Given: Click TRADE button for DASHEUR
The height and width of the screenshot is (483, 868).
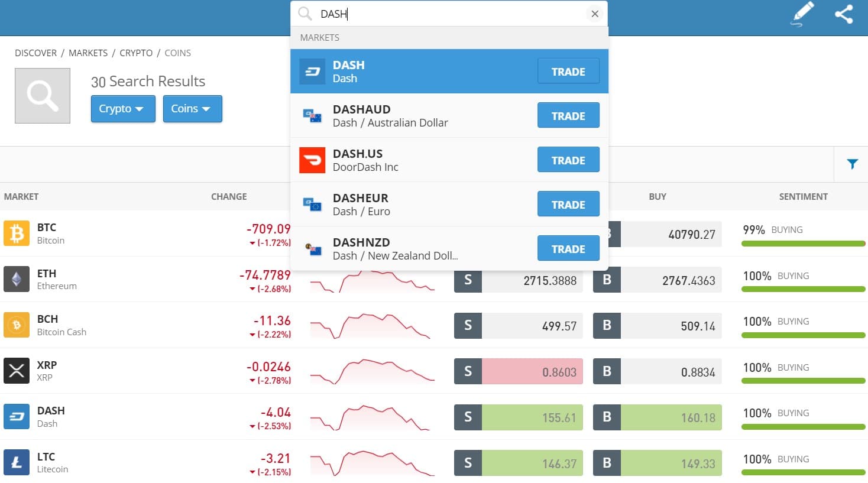Looking at the screenshot, I should point(568,204).
